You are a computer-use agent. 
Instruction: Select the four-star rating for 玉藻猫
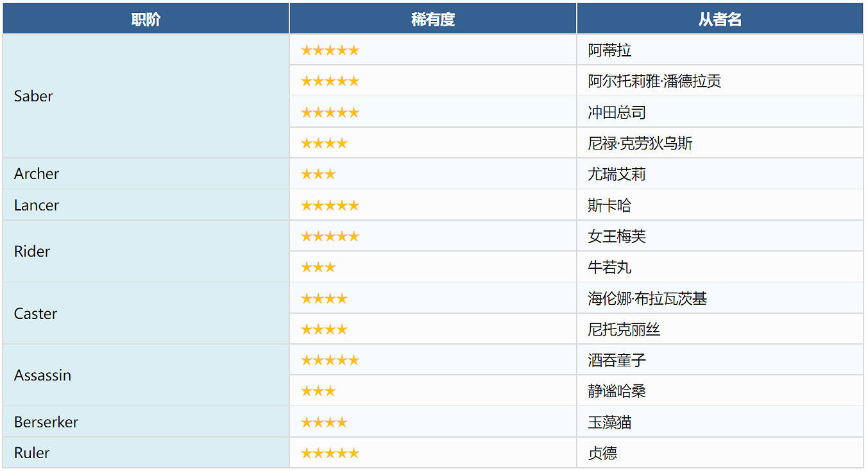point(324,422)
